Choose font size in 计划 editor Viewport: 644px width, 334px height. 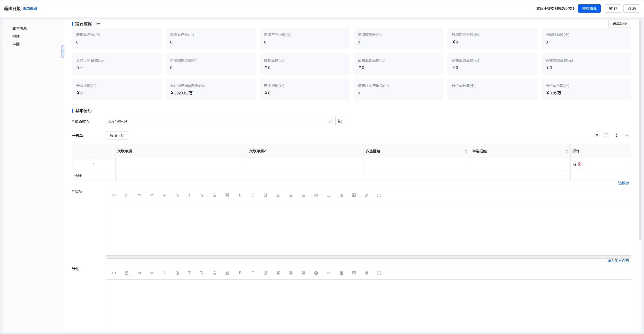[202, 273]
